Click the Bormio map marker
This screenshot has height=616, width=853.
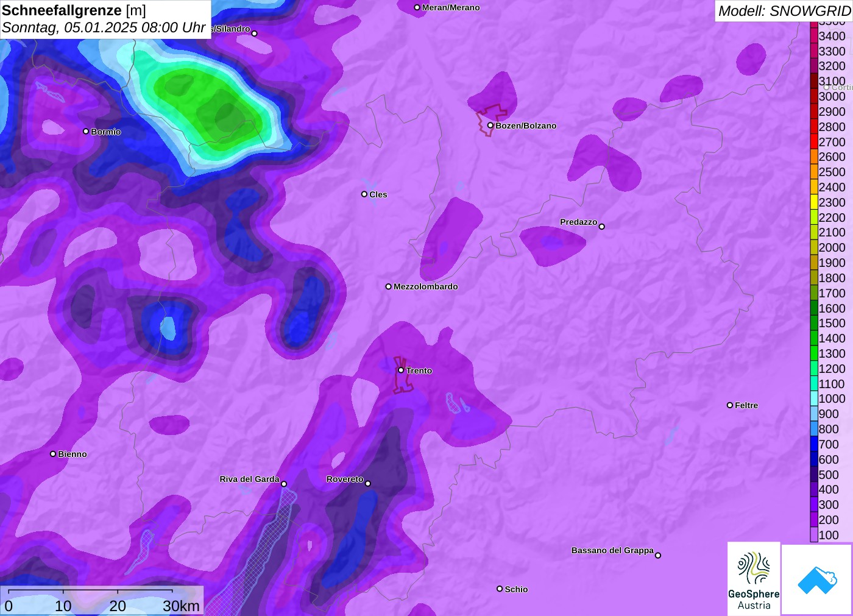[x=86, y=131]
